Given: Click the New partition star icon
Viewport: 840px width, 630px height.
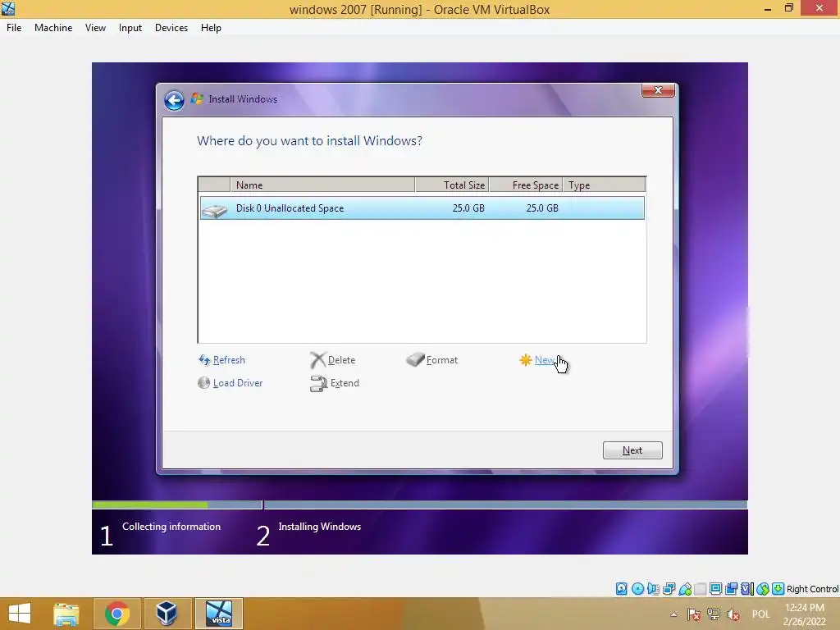Looking at the screenshot, I should pos(526,360).
